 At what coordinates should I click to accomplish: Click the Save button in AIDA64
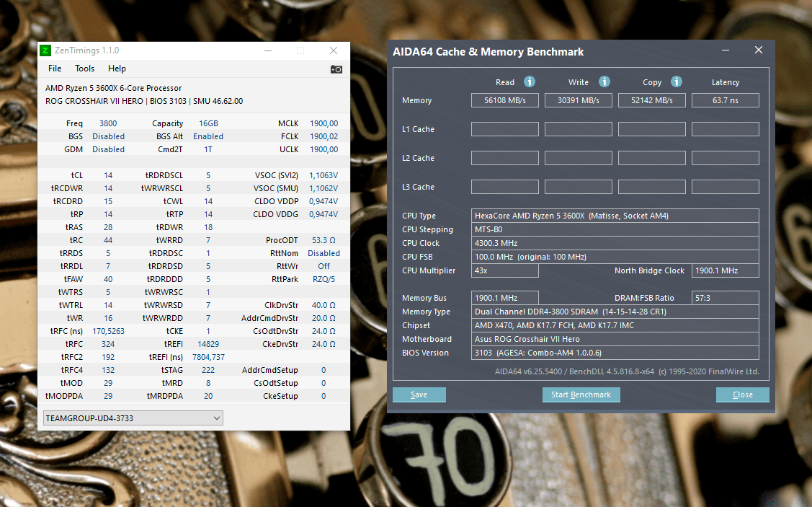coord(419,394)
